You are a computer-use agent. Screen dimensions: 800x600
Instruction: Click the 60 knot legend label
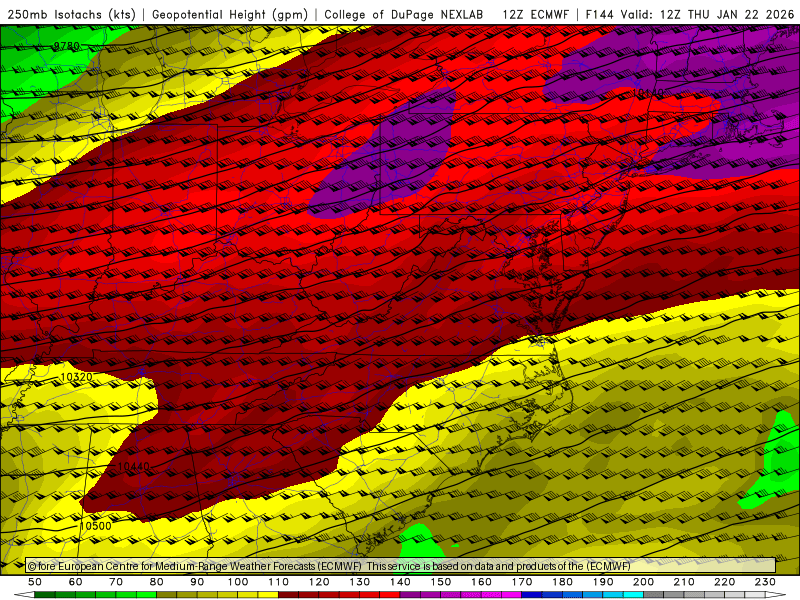coord(75,582)
